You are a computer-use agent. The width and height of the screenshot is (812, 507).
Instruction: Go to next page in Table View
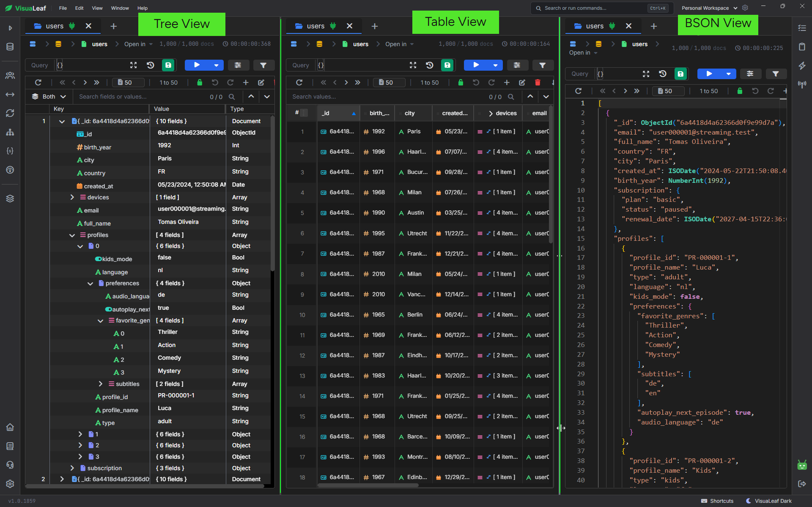pos(346,83)
